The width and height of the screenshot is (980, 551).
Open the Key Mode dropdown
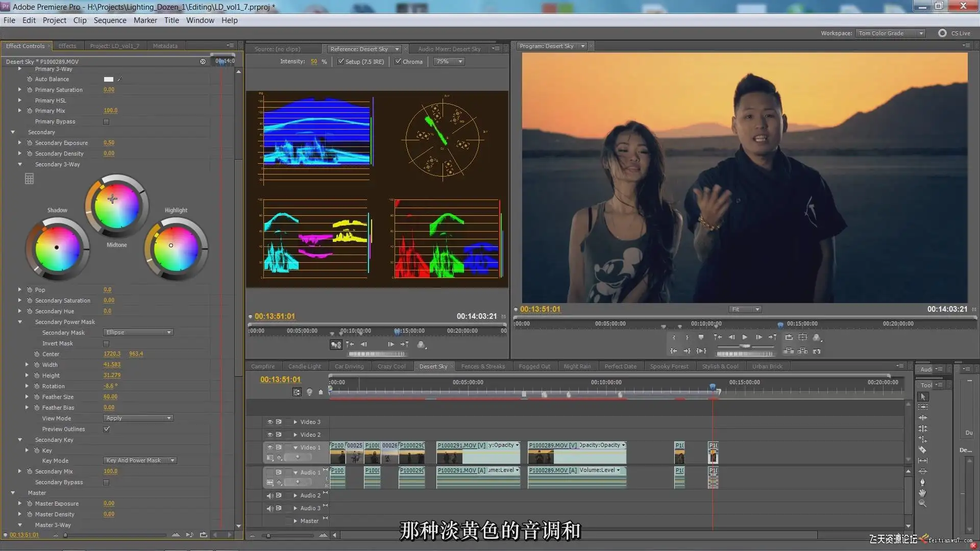point(140,460)
